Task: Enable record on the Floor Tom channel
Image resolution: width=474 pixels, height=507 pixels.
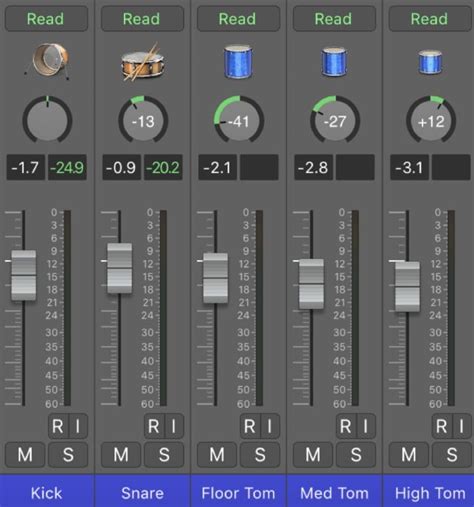Action: click(x=250, y=426)
